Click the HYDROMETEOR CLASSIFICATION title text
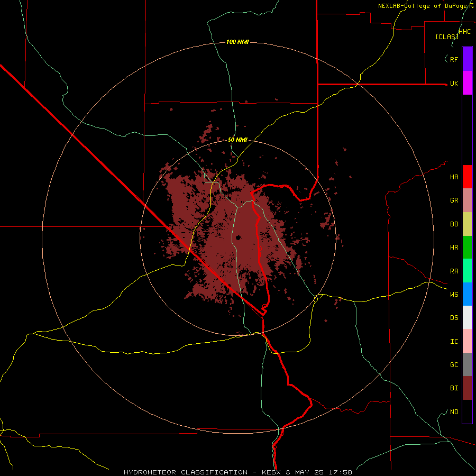 pyautogui.click(x=186, y=472)
